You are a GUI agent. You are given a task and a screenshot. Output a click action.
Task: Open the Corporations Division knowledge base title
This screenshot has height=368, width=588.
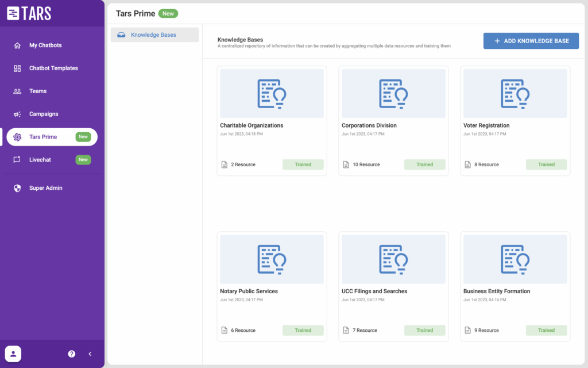pos(369,125)
